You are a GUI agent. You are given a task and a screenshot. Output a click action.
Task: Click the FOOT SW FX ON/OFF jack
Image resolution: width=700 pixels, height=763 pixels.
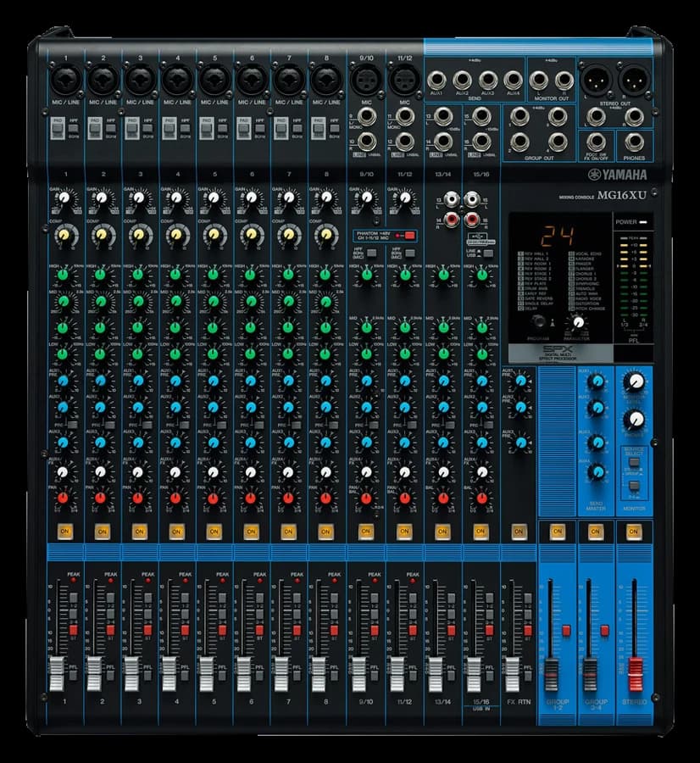pos(596,142)
